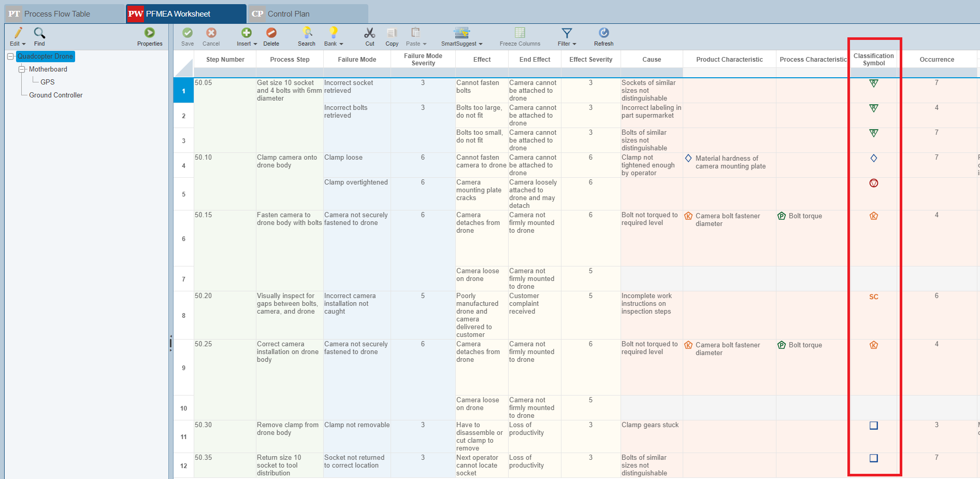Image resolution: width=980 pixels, height=479 pixels.
Task: Click the Properties button
Action: point(149,36)
